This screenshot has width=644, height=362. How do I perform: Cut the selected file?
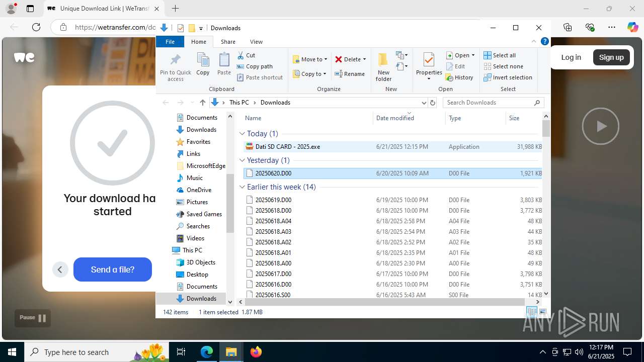246,55
